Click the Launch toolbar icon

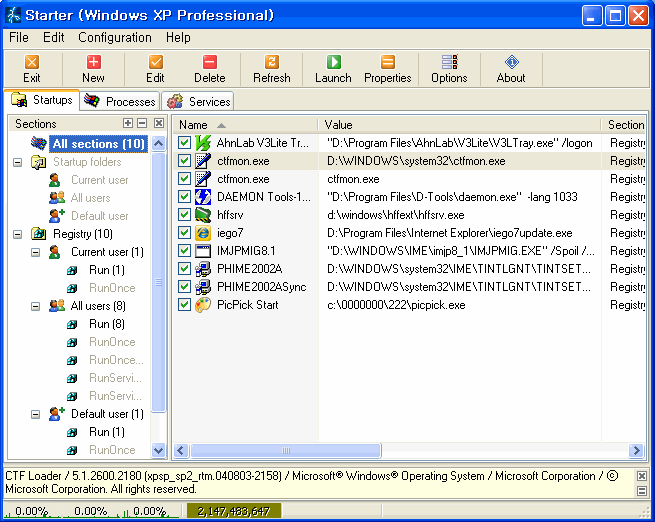pyautogui.click(x=333, y=62)
